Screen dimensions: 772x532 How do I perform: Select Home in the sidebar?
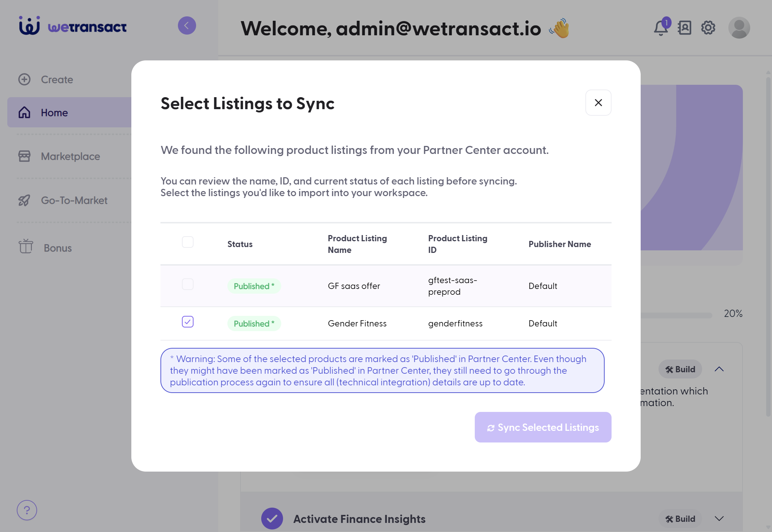[69, 112]
